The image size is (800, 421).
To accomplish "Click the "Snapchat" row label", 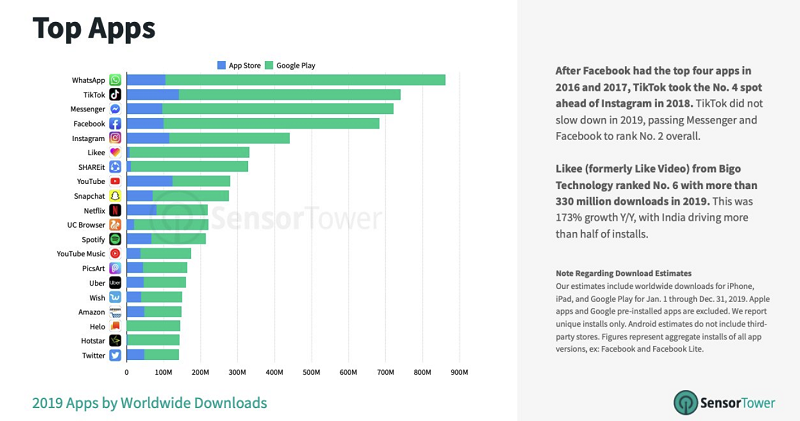I will point(89,196).
